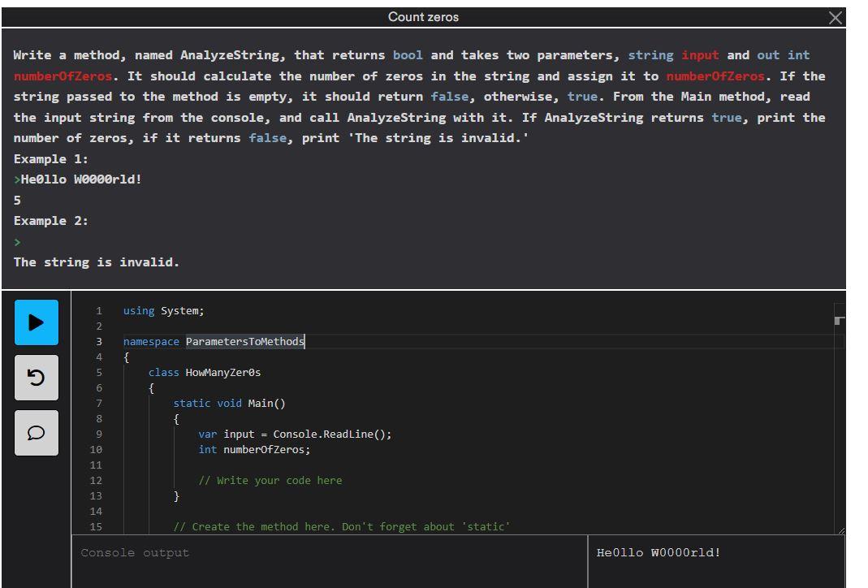Click the 'Write your code here' comment
The width and height of the screenshot is (868, 588).
pyautogui.click(x=270, y=480)
